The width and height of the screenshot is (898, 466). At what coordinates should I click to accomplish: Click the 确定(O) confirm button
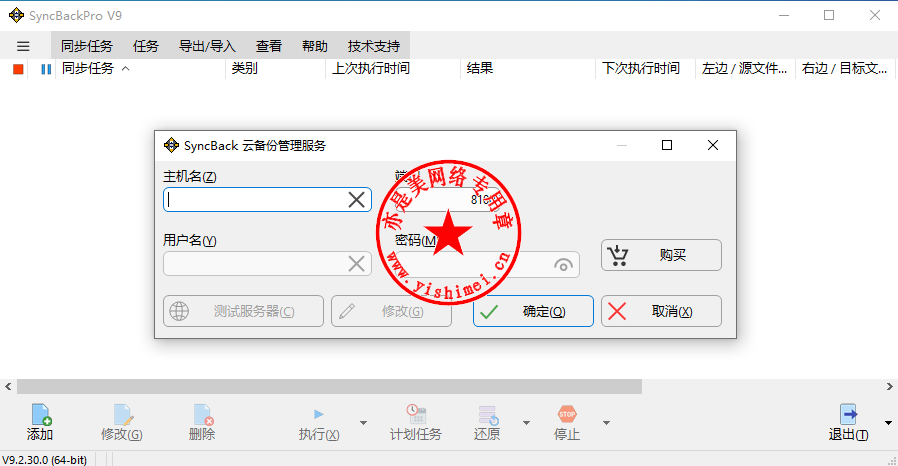click(x=533, y=311)
